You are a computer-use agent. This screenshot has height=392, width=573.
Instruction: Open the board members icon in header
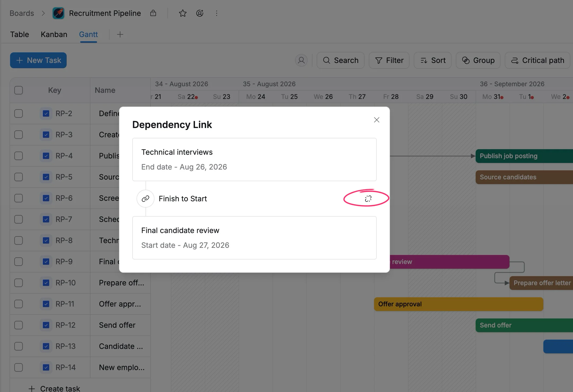[200, 13]
